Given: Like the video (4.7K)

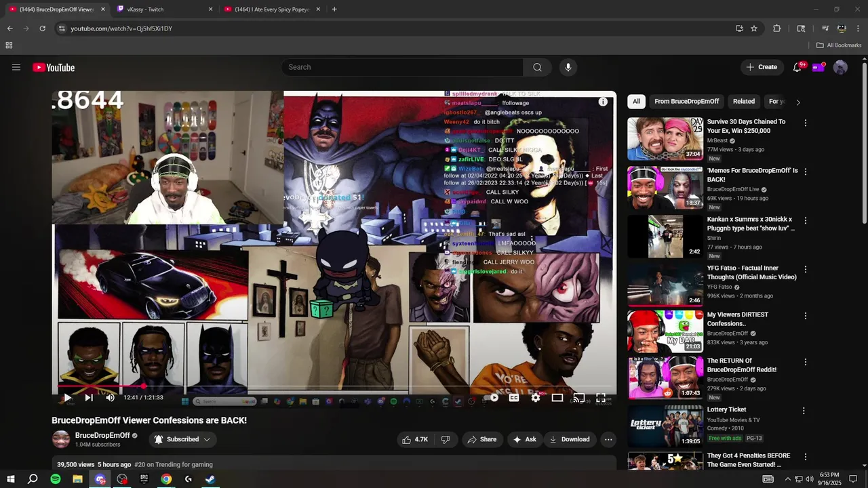Looking at the screenshot, I should [x=415, y=439].
